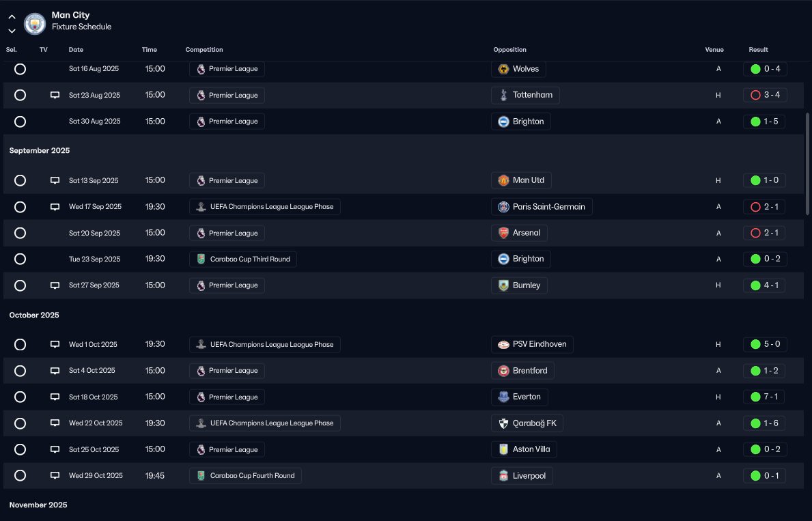Sort by the Competition column header

(204, 50)
